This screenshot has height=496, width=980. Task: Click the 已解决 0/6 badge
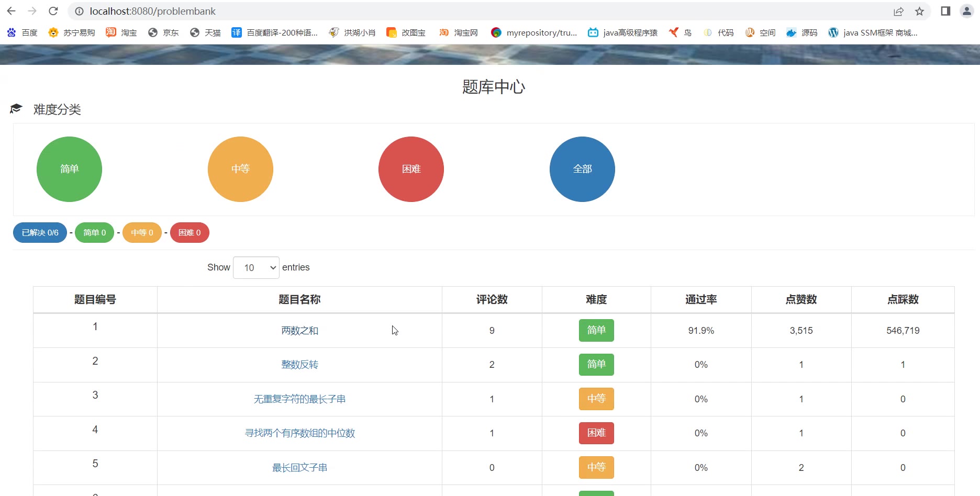pos(40,233)
